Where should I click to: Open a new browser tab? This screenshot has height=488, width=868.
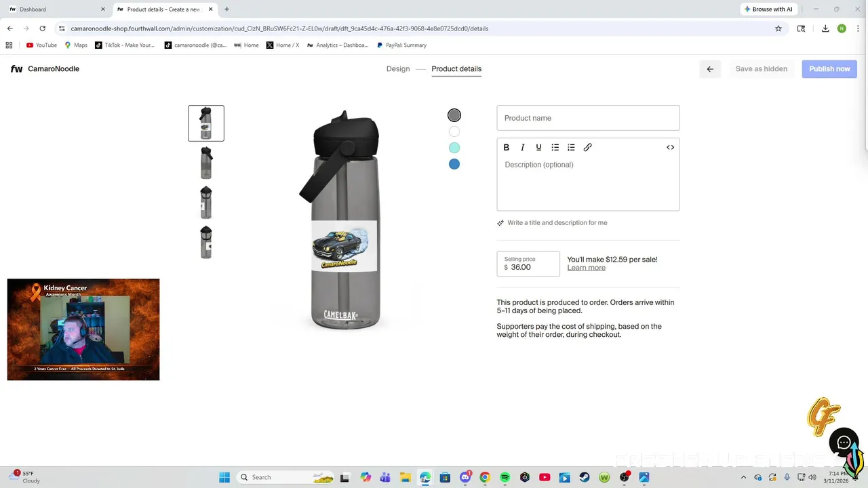[x=226, y=9]
